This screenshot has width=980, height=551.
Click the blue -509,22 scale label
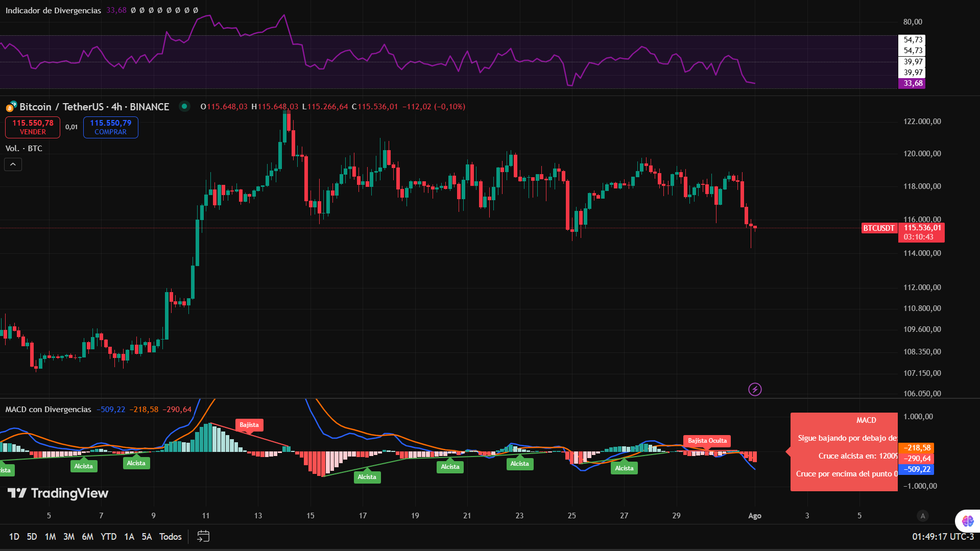coord(917,469)
